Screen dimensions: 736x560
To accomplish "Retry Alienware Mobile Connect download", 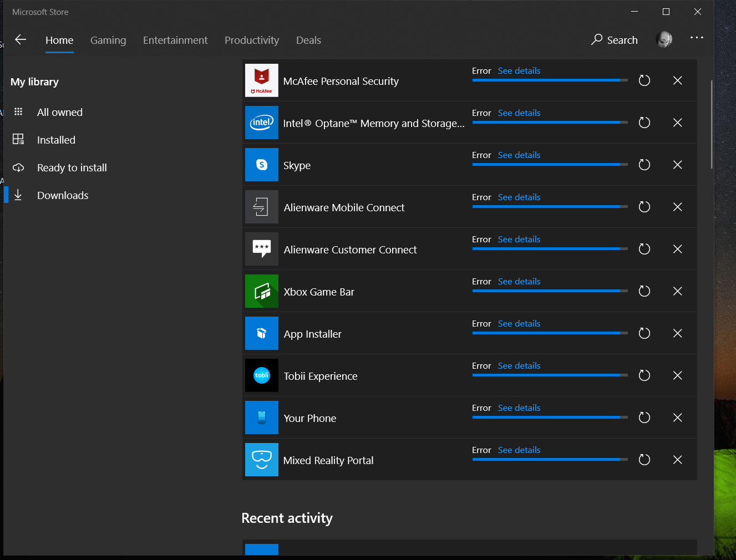I will [x=644, y=207].
